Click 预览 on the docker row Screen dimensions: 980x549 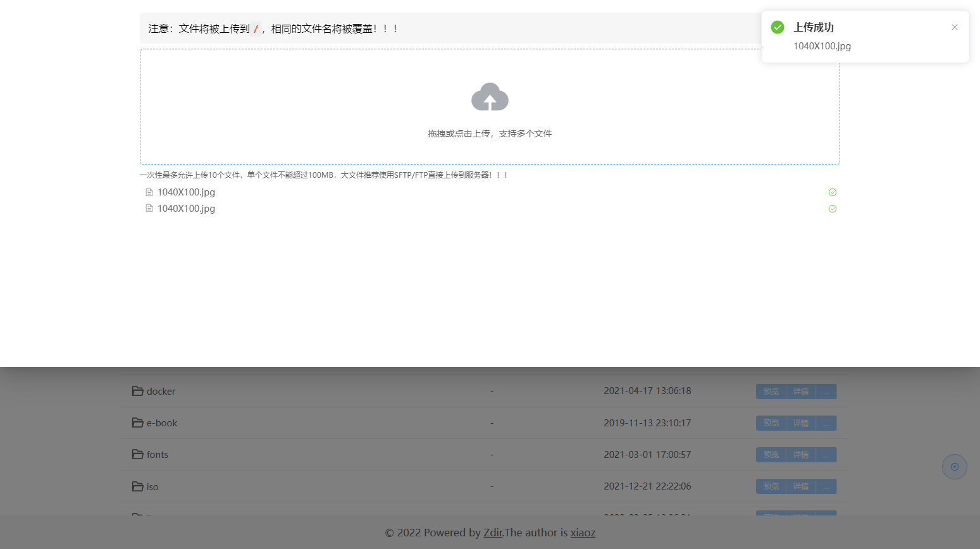[x=771, y=391]
